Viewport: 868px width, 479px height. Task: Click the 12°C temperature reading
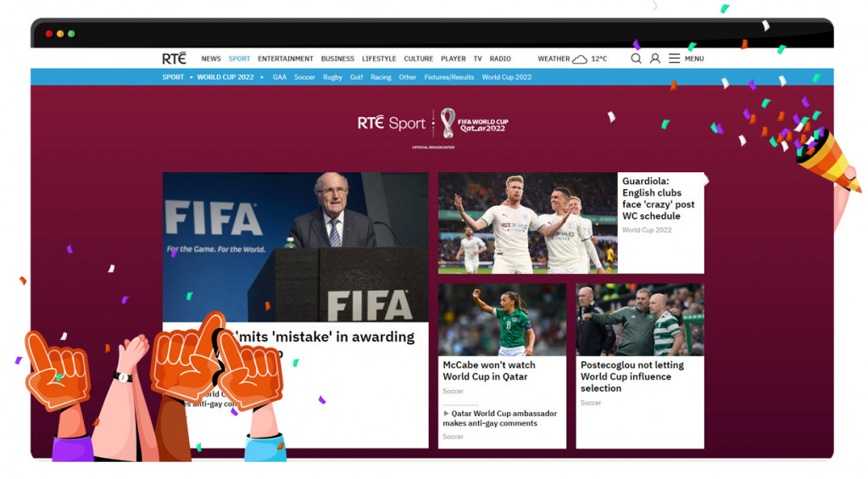tap(599, 58)
